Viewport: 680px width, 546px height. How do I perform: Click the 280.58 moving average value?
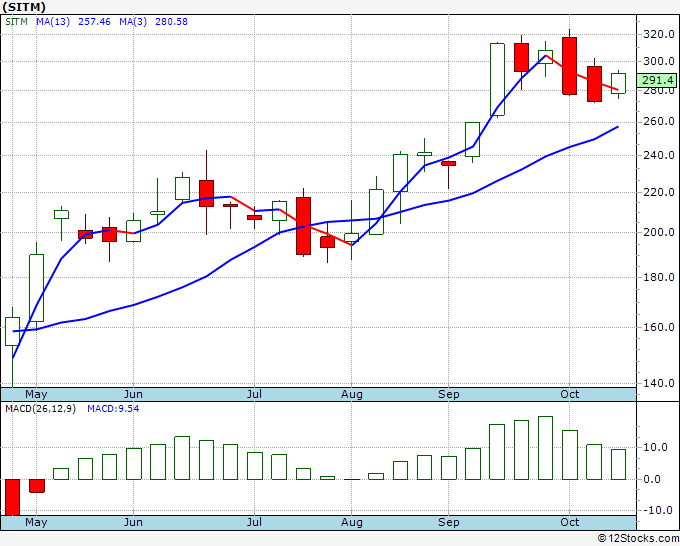[171, 22]
